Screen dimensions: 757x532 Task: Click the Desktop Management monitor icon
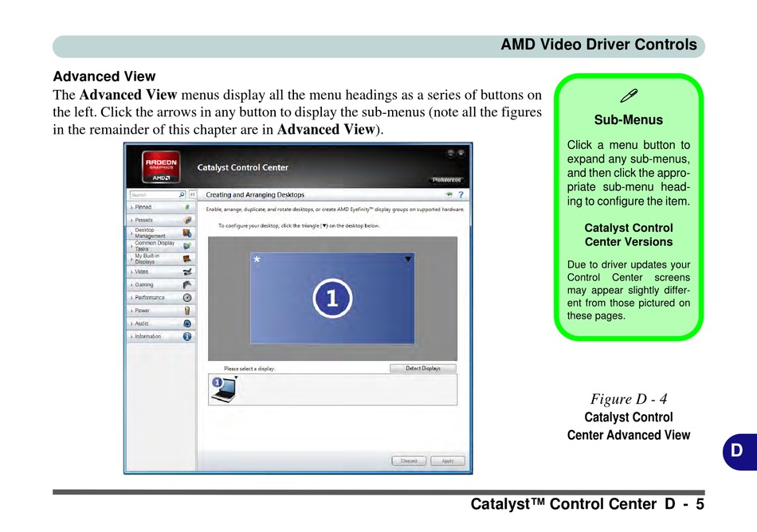(x=187, y=233)
